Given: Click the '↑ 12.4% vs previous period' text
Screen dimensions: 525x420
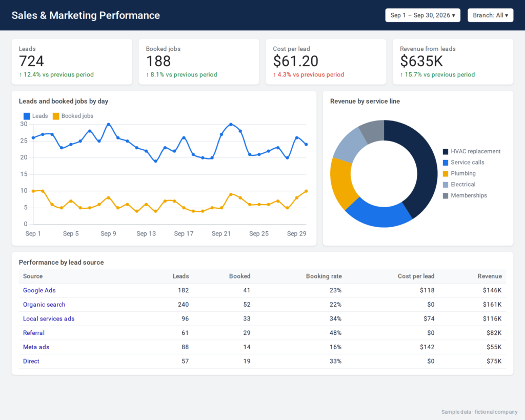Looking at the screenshot, I should pos(56,75).
